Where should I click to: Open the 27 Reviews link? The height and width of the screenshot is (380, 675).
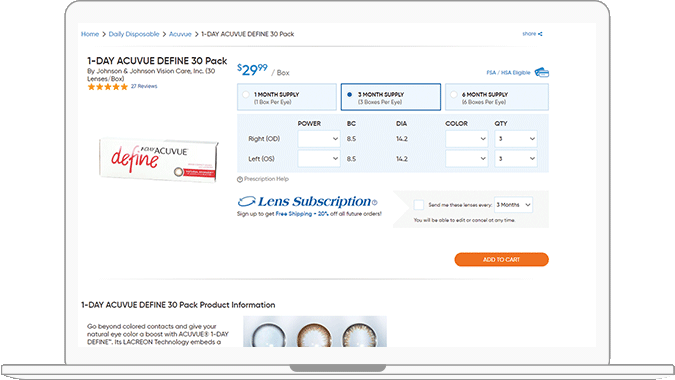click(144, 86)
